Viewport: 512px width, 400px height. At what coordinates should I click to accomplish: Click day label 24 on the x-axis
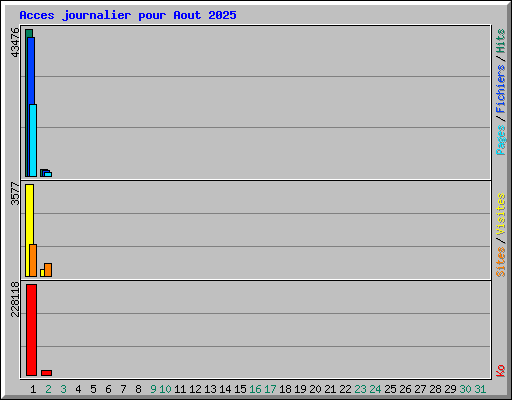pos(375,389)
